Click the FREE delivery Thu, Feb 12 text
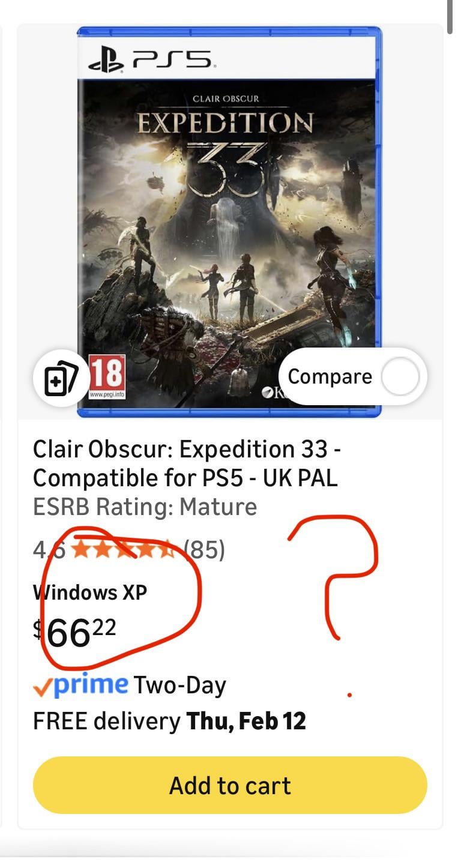 pos(169,721)
